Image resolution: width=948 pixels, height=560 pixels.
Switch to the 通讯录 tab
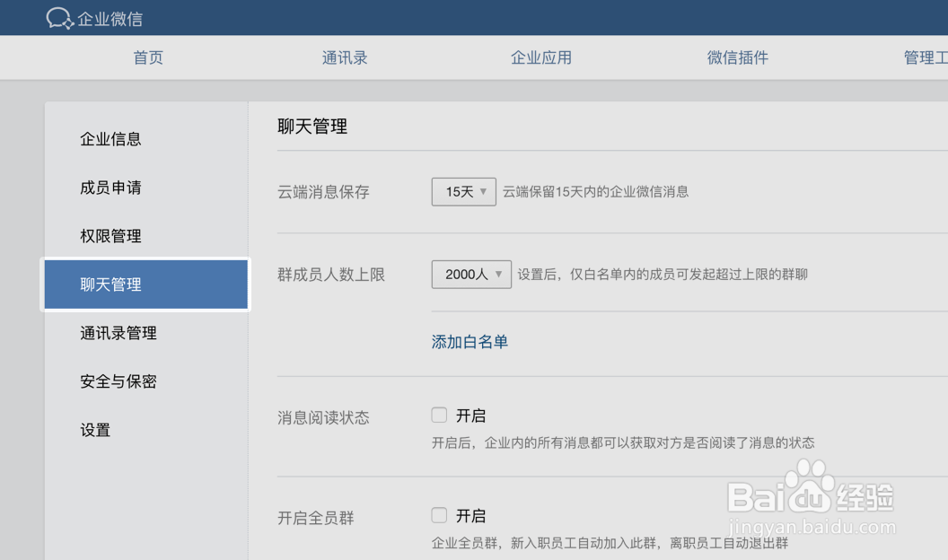(x=344, y=57)
